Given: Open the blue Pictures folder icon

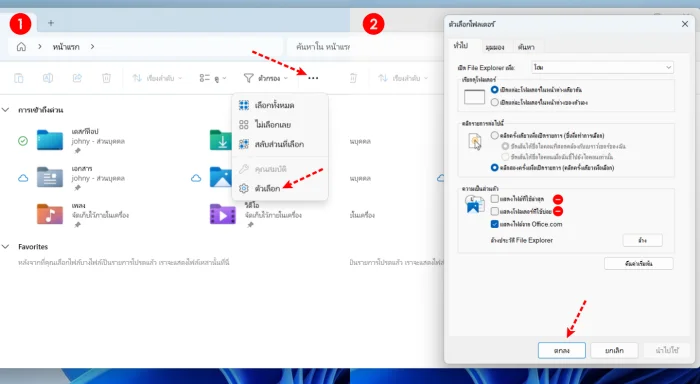Looking at the screenshot, I should click(x=221, y=177).
